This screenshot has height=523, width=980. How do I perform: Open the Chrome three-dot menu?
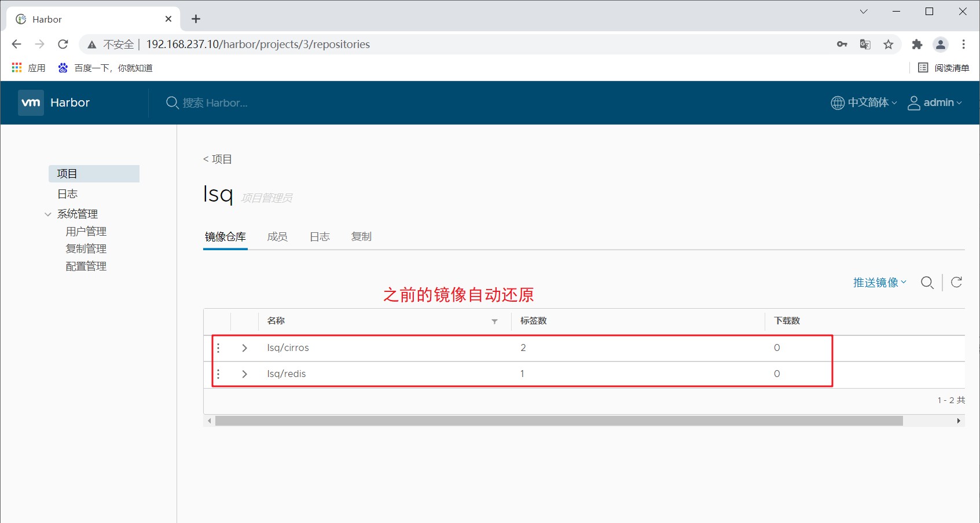pyautogui.click(x=964, y=44)
